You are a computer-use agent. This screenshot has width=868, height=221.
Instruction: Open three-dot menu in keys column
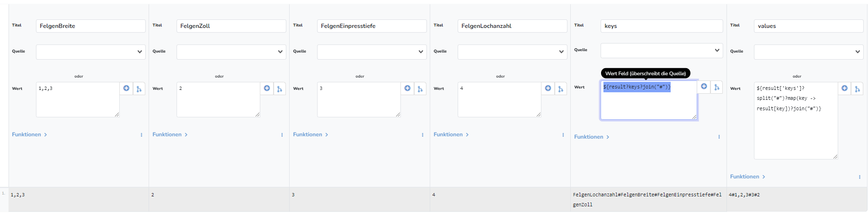pyautogui.click(x=719, y=137)
